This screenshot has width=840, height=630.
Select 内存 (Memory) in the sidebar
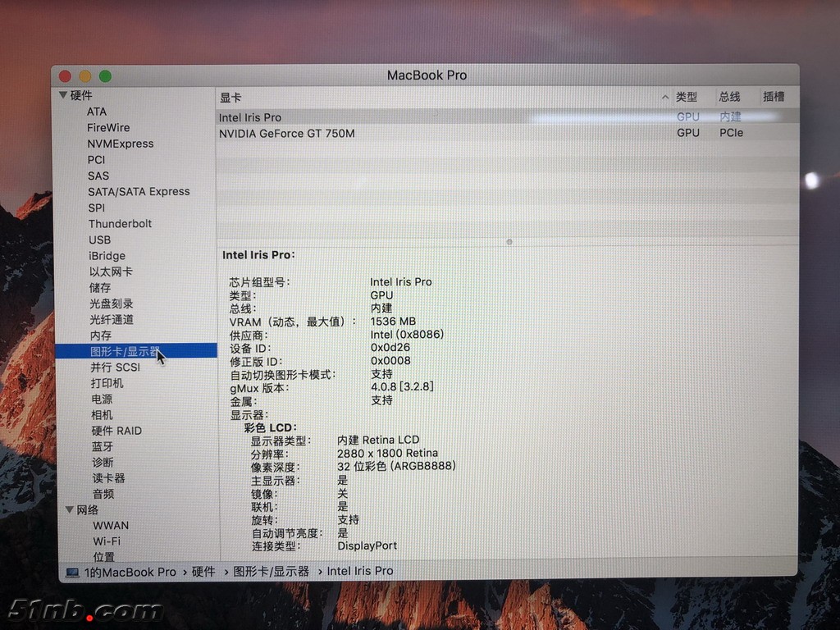pyautogui.click(x=101, y=335)
